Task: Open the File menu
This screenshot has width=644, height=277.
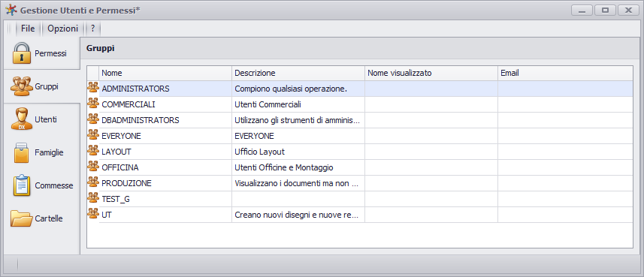Action: point(28,29)
